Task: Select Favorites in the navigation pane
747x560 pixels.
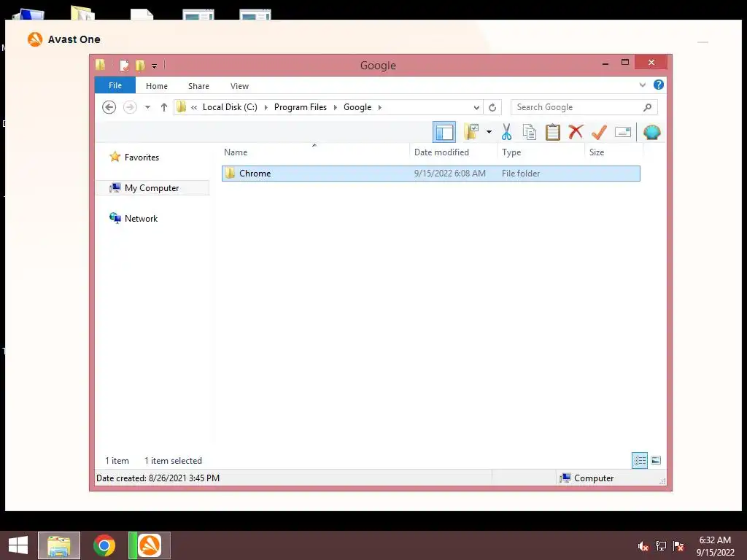Action: tap(142, 157)
